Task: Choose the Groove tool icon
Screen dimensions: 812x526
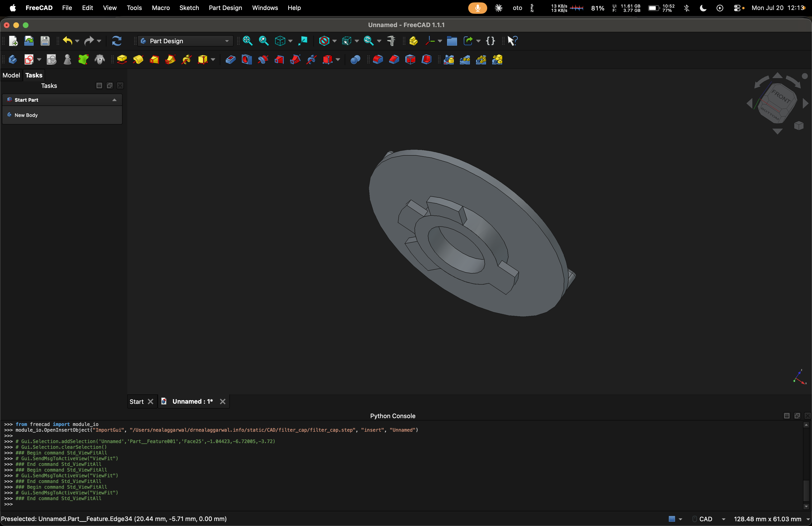Action: (263, 60)
